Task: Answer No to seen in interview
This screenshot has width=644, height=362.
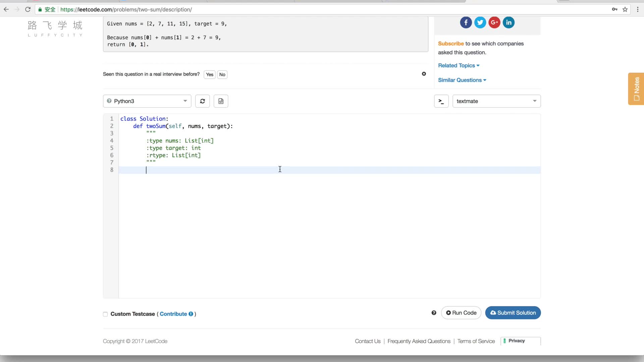Action: tap(222, 74)
